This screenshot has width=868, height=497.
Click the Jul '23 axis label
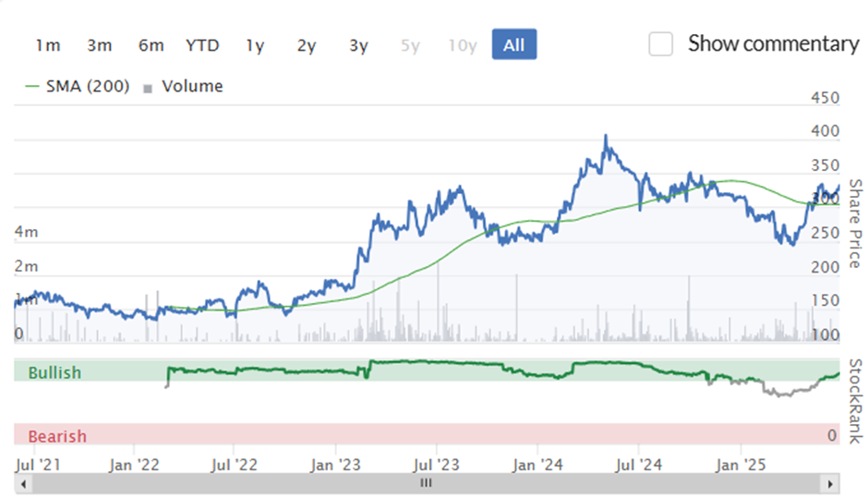coord(436,465)
